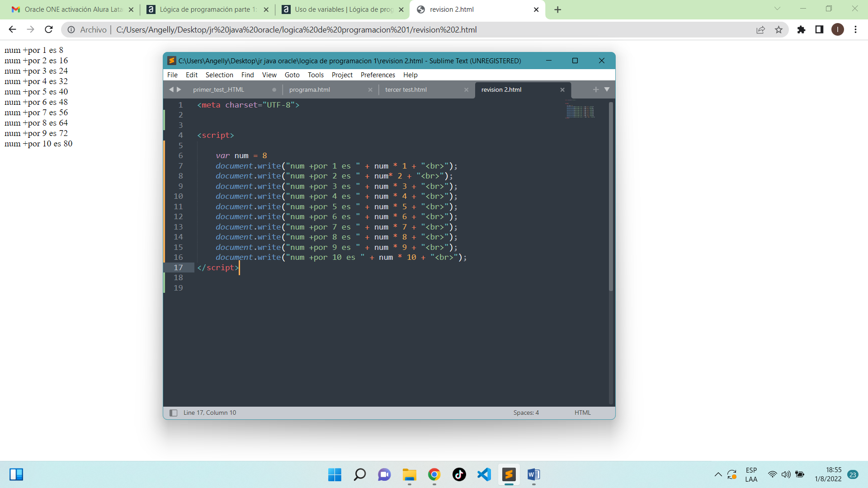Switch to tercer test.html editor tab
The height and width of the screenshot is (488, 868).
406,89
